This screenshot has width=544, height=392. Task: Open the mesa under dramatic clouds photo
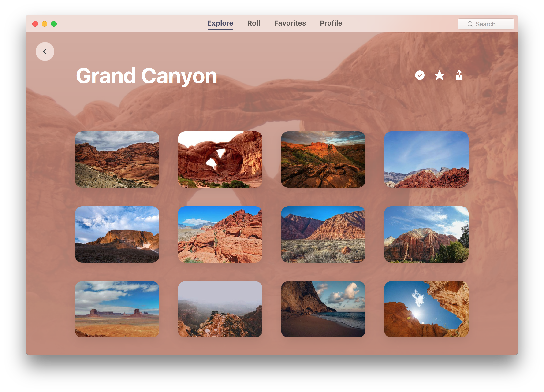117,234
